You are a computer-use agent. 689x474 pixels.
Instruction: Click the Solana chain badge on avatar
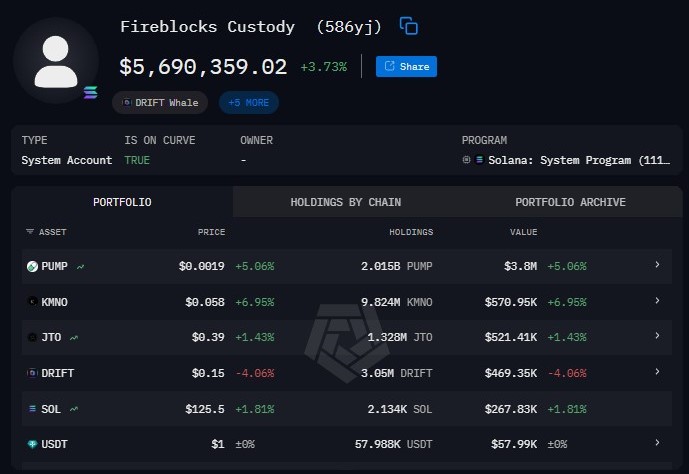(x=91, y=93)
